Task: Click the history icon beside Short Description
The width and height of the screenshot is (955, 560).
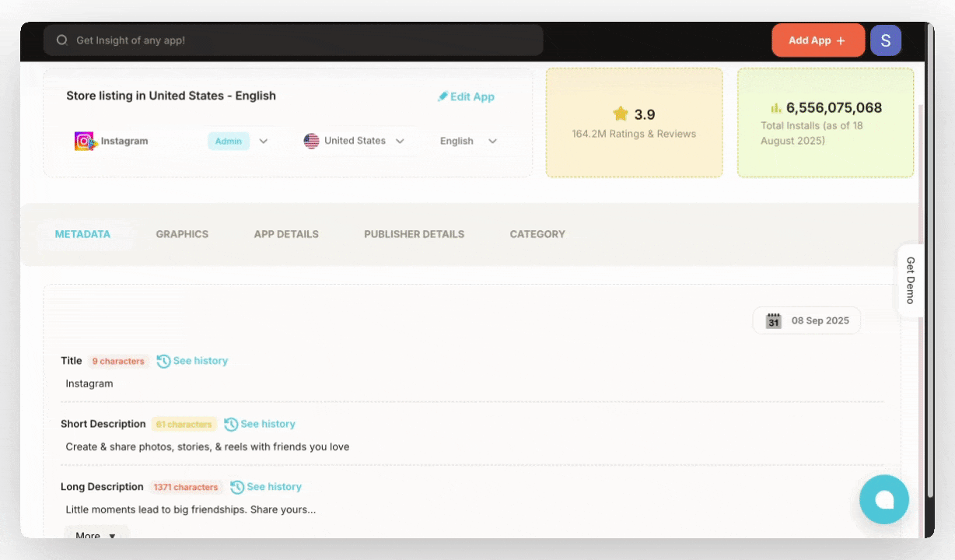Action: (231, 424)
